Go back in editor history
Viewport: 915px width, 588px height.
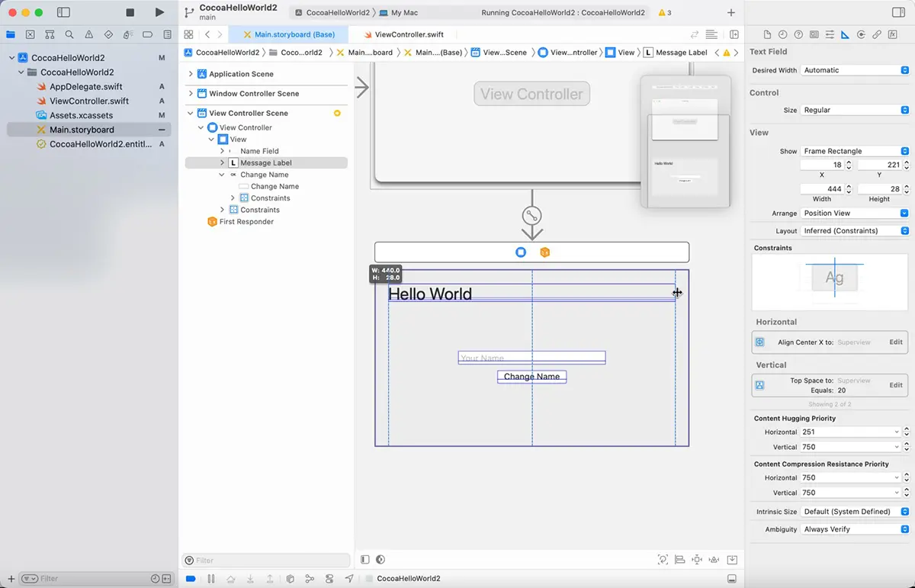click(207, 34)
